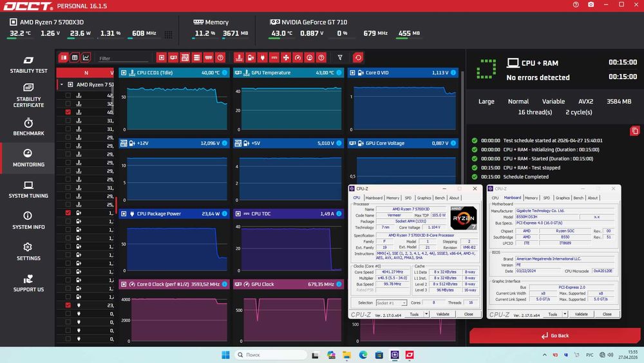Toggle the memory sensor source filter
The width and height of the screenshot is (644, 363).
coord(209,57)
